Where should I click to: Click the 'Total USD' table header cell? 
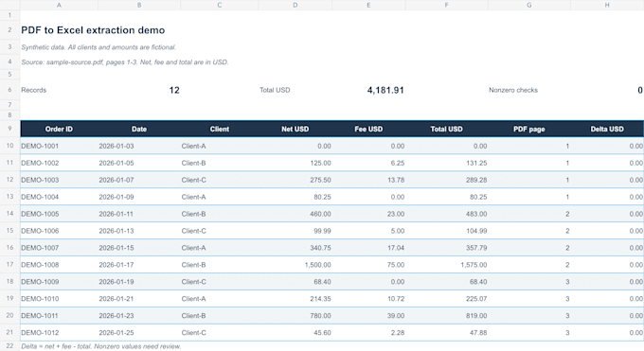446,129
